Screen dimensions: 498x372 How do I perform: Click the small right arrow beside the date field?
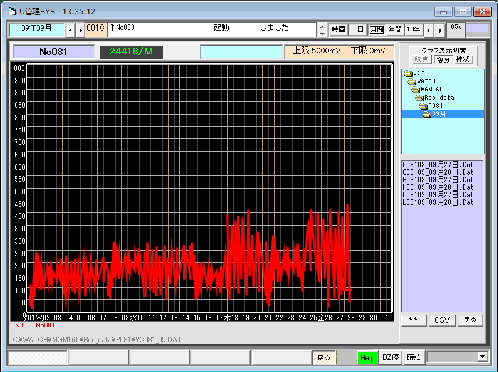80,30
